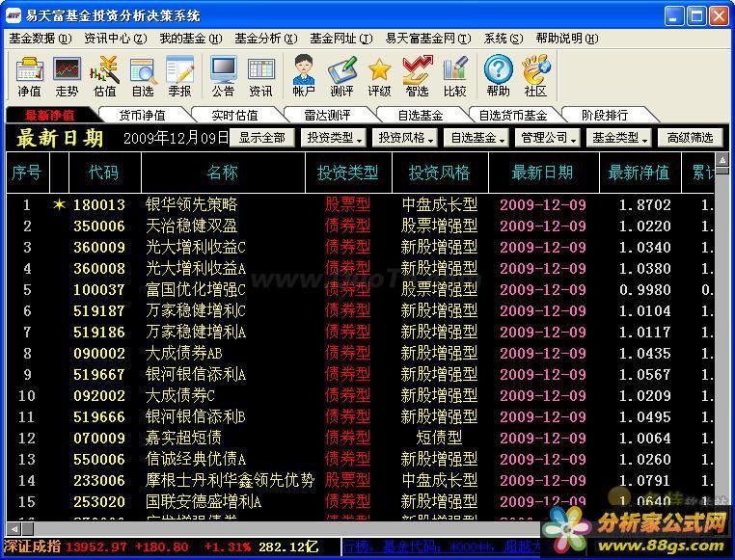Switch to the 阶段排行 tab
Image resolution: width=735 pixels, height=560 pixels.
click(x=605, y=115)
